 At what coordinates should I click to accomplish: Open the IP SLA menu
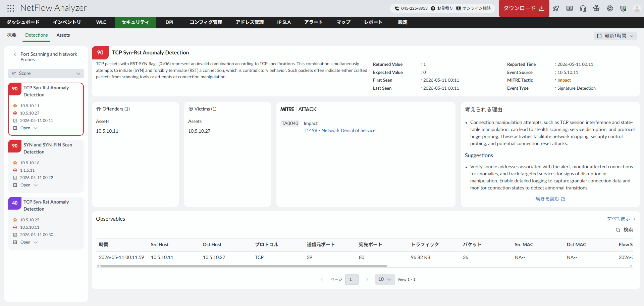pyautogui.click(x=284, y=22)
